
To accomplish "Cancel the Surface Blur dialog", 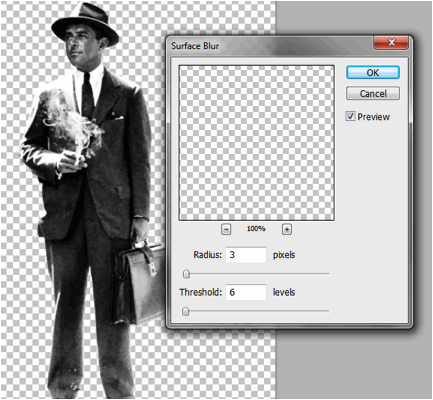I will click(x=373, y=93).
